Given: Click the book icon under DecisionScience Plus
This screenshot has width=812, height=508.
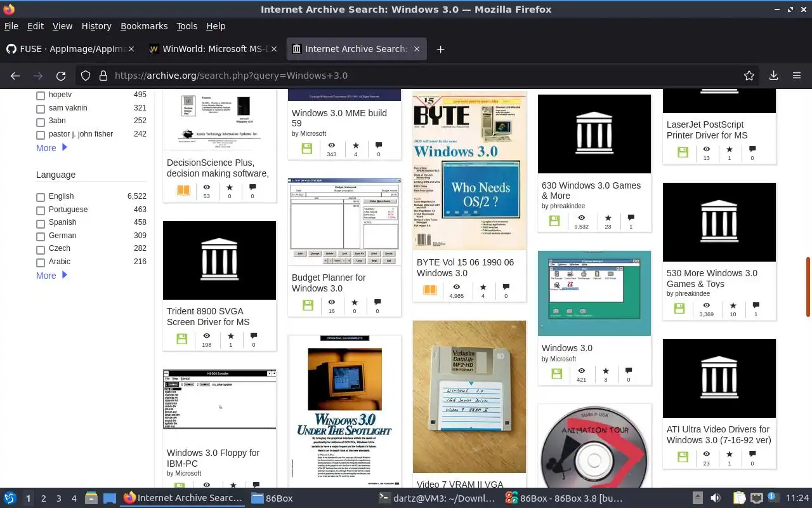Looking at the screenshot, I should click(x=183, y=190).
